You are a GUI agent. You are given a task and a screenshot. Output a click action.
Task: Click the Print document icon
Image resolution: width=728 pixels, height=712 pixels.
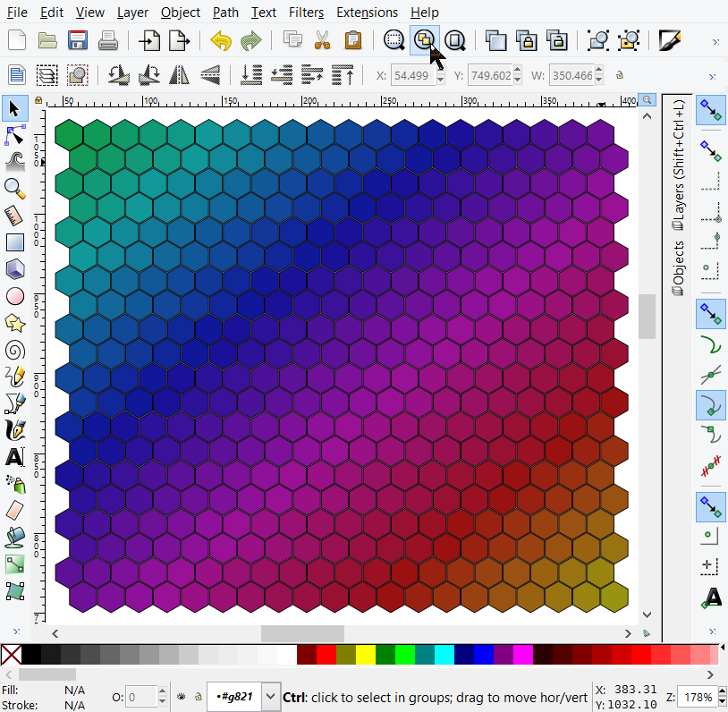[x=108, y=40]
